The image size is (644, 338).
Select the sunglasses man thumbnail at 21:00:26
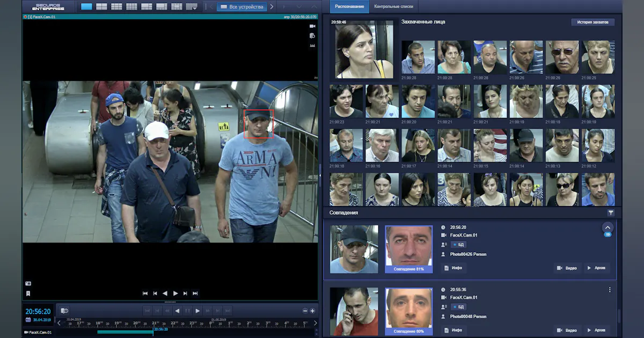(562, 57)
